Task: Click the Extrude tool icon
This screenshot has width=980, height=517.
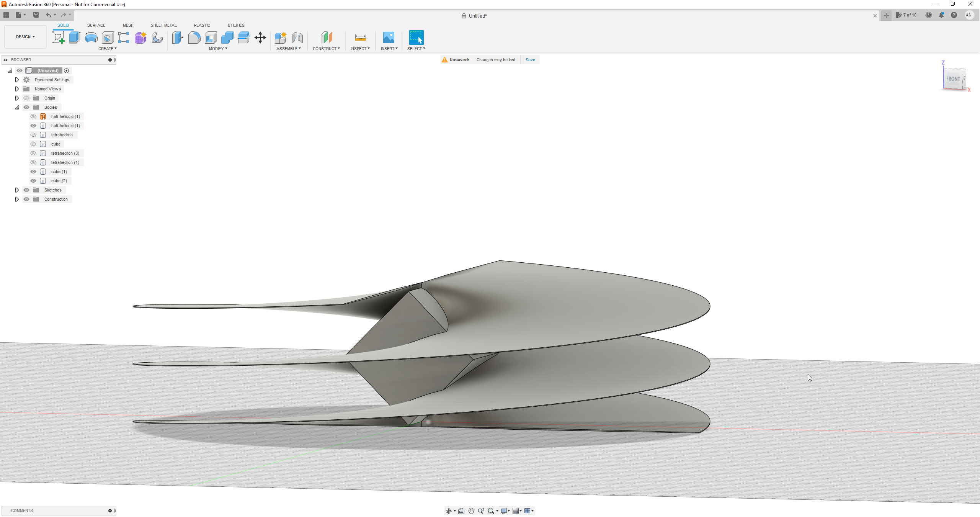Action: [75, 38]
